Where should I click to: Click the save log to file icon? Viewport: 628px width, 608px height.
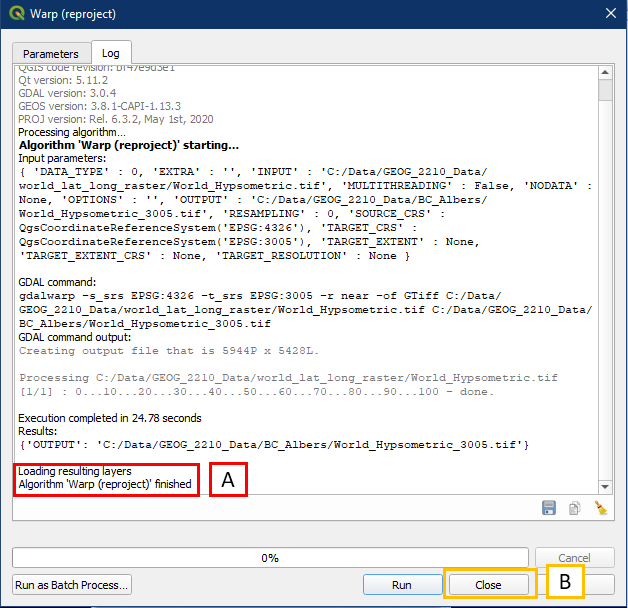point(549,508)
